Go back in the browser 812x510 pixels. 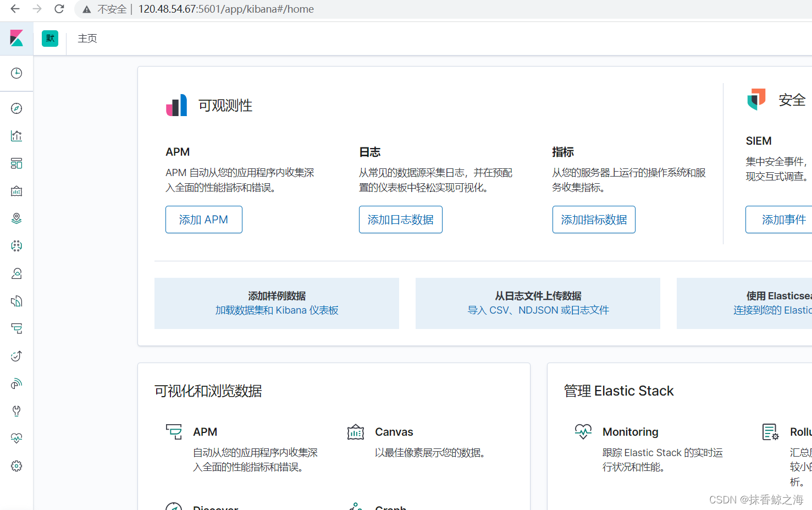(x=15, y=9)
